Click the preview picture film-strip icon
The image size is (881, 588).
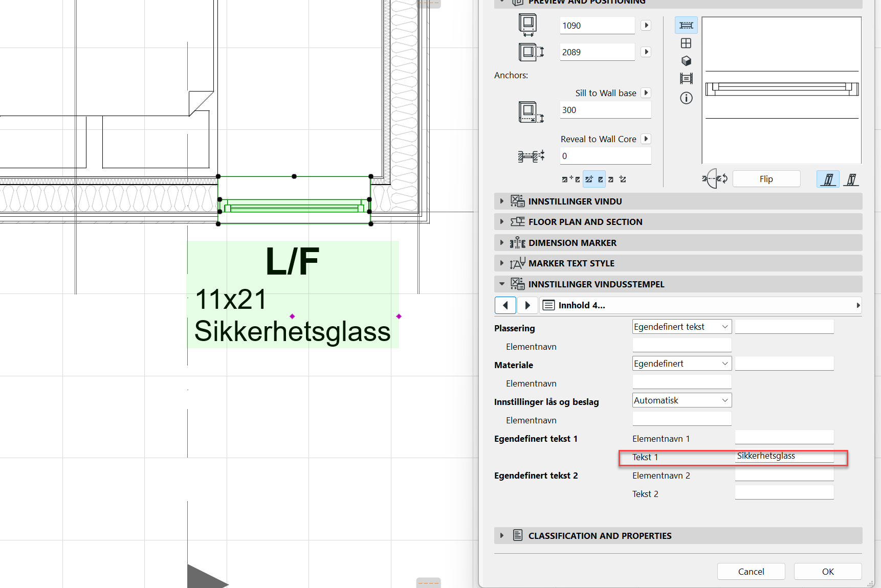686,78
